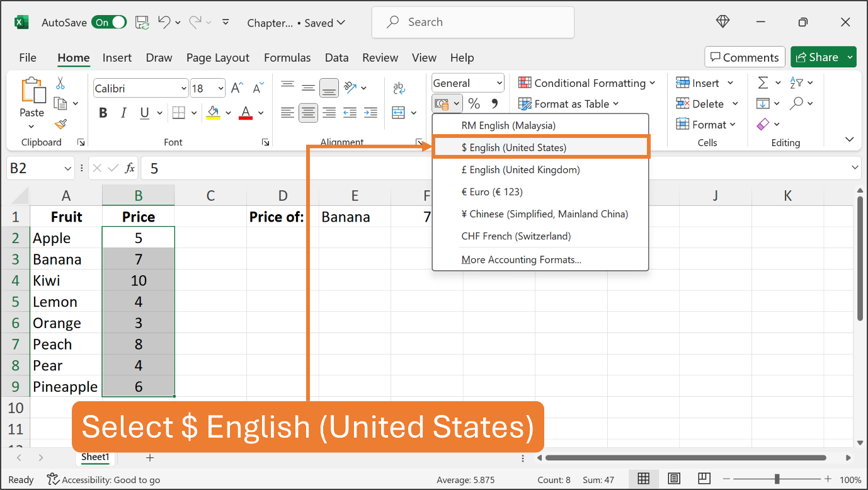Open the Format as Table dropdown
Viewport: 868px width, 490px height.
568,104
